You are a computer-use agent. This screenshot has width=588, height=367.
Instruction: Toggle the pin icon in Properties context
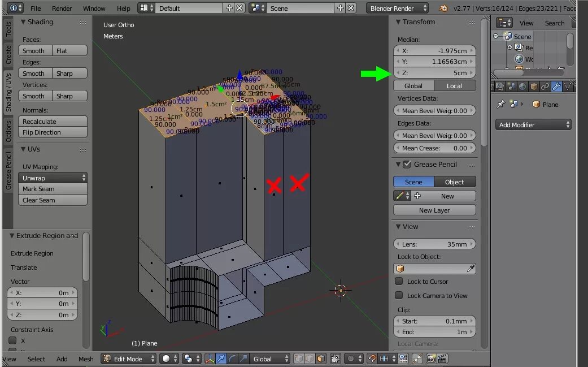coord(500,104)
